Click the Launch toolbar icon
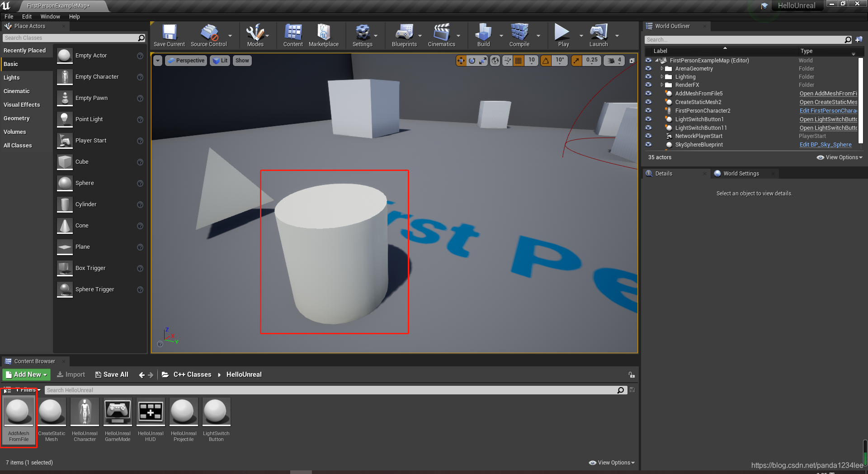Image resolution: width=868 pixels, height=474 pixels. (x=599, y=35)
